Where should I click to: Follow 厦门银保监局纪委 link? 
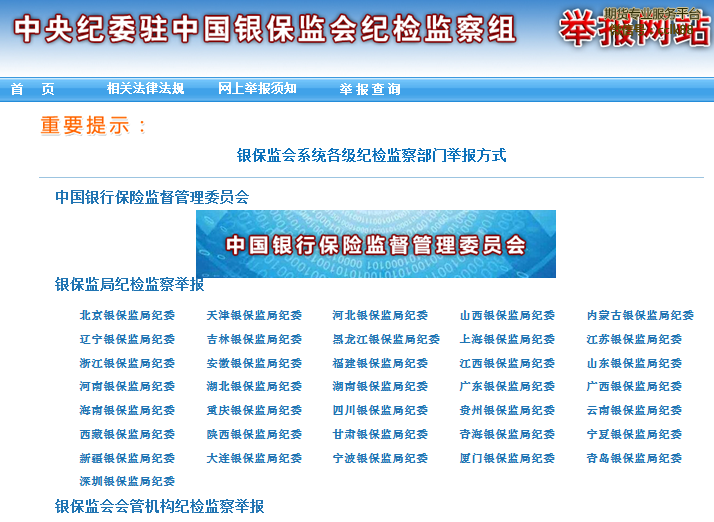[x=507, y=458]
